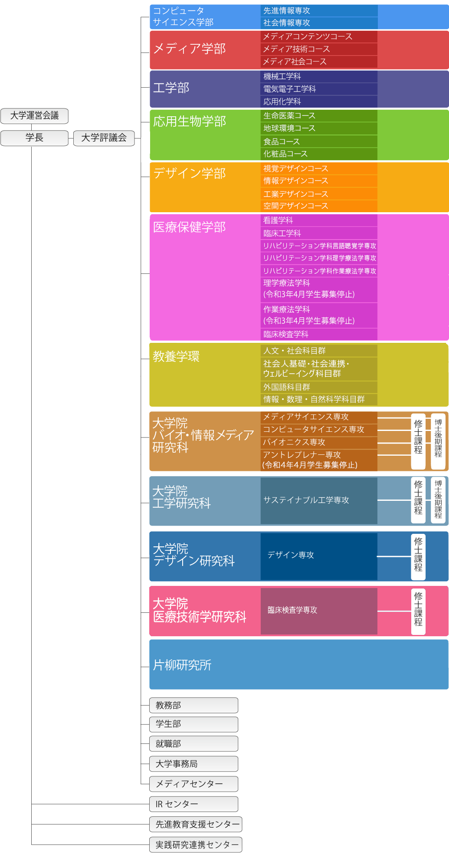The image size is (449, 868).
Task: Select 地球環境コース
Action: [319, 128]
